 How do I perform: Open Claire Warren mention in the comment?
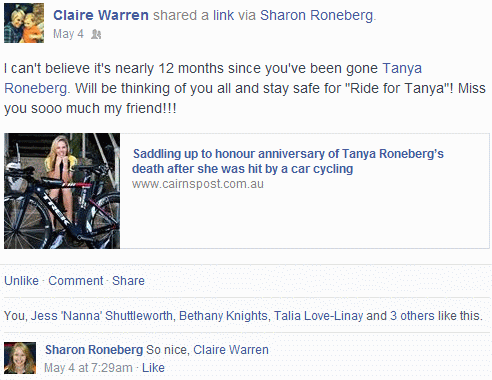[231, 350]
